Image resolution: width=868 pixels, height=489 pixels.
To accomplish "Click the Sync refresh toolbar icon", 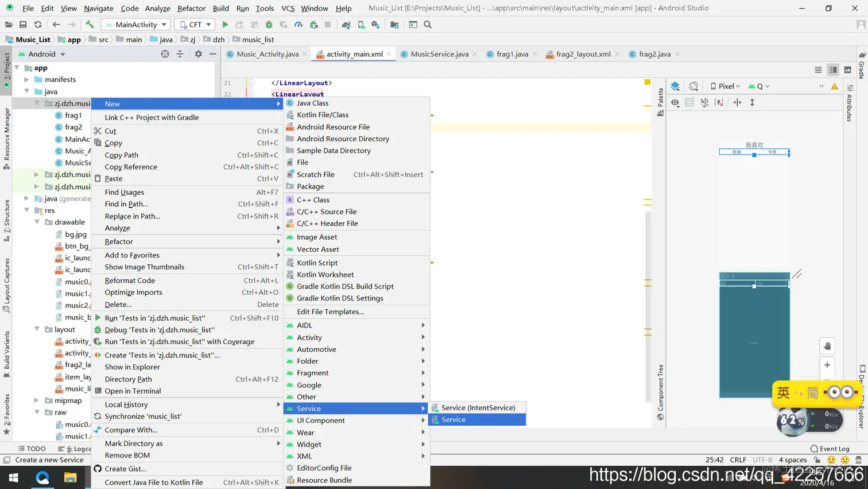I will tap(38, 25).
